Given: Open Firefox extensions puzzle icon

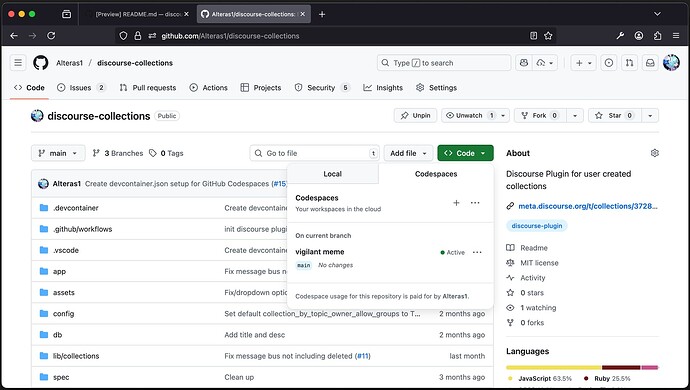Looking at the screenshot, I should (x=657, y=36).
